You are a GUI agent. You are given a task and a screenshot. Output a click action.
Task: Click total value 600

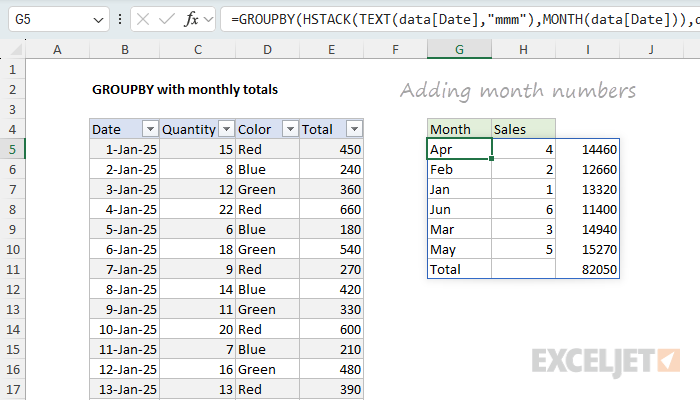[x=331, y=329]
